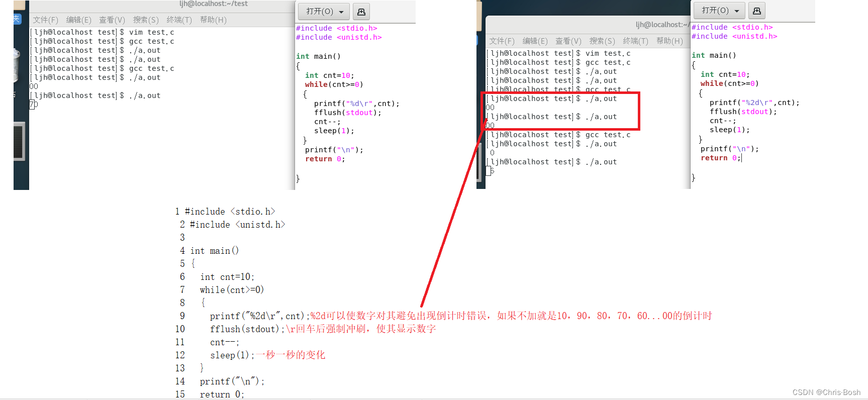Image resolution: width=868 pixels, height=400 pixels.
Task: Click 'fflush(stdout);' in right editor
Action: [x=743, y=112]
